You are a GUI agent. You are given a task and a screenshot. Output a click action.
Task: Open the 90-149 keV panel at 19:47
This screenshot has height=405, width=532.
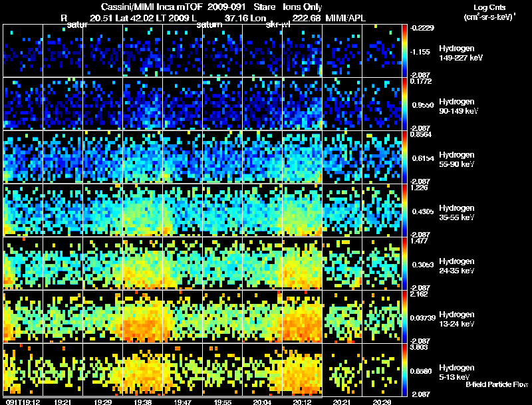182,104
